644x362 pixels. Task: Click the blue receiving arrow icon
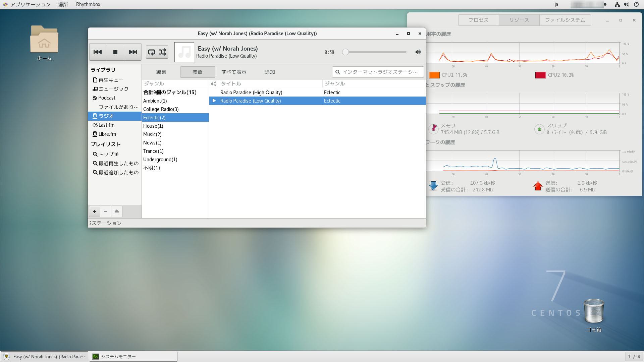433,186
